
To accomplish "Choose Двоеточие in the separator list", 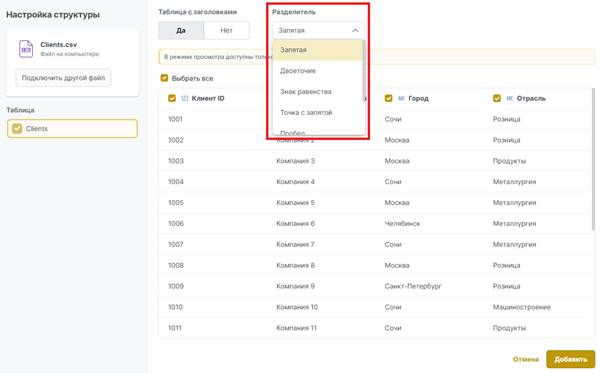I will pyautogui.click(x=318, y=71).
